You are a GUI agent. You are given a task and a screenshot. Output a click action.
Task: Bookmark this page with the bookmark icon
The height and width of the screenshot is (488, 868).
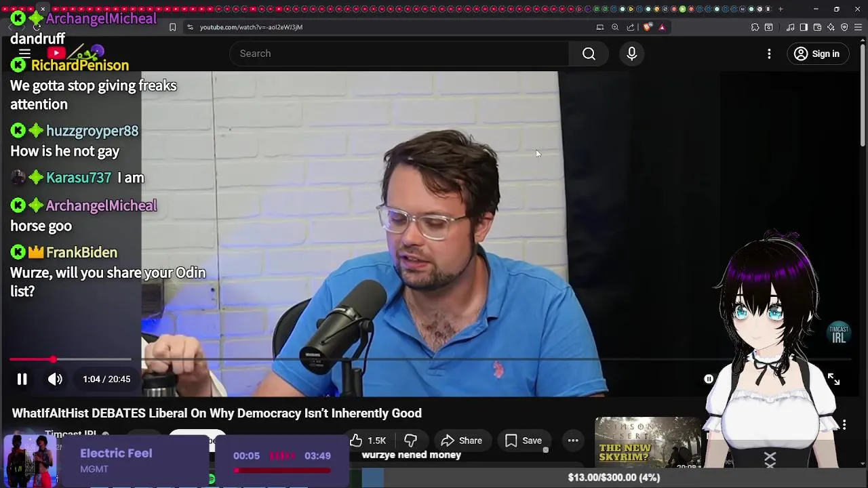(x=172, y=27)
